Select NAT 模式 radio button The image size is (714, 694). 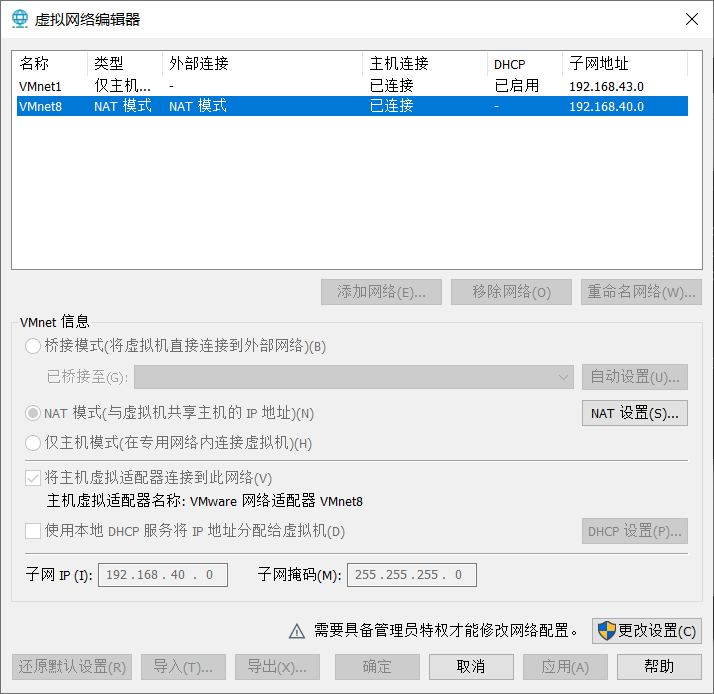pyautogui.click(x=33, y=413)
